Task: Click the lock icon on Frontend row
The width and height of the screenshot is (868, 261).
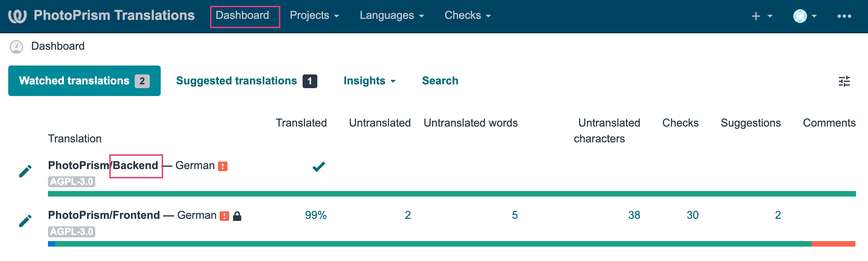Action: click(237, 216)
